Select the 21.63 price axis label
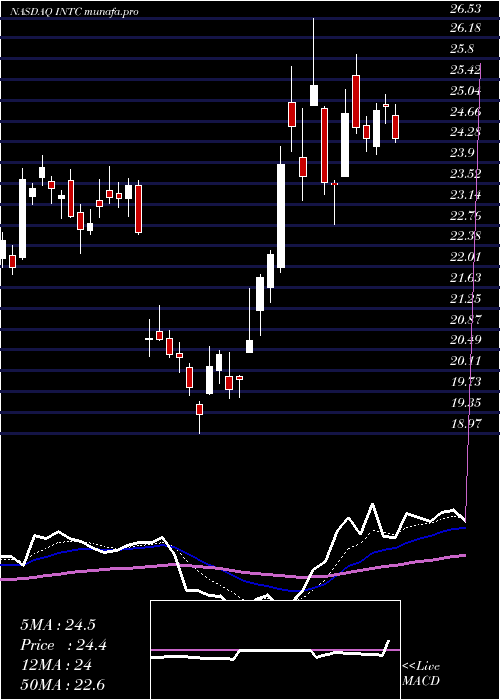The width and height of the screenshot is (500, 700). (x=465, y=278)
